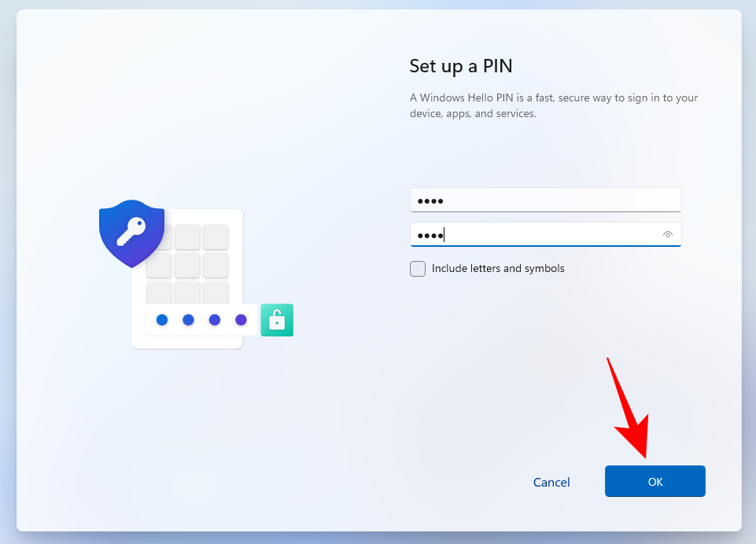Screen dimensions: 756x544
Task: Click the blue shield key icon
Action: [x=131, y=233]
